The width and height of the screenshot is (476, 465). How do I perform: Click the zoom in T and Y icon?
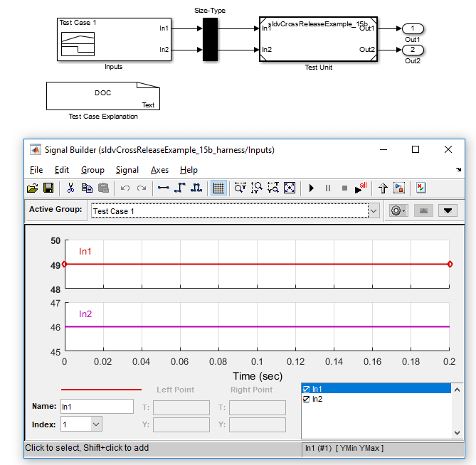pyautogui.click(x=273, y=188)
